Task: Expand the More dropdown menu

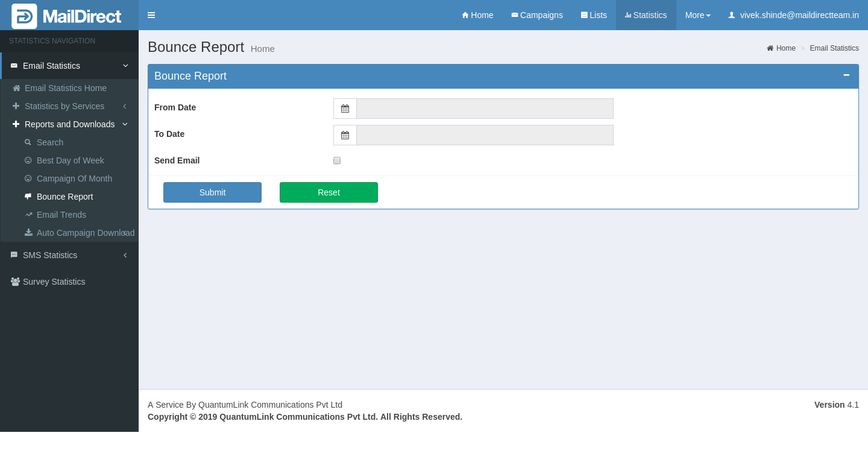Action: pos(697,15)
